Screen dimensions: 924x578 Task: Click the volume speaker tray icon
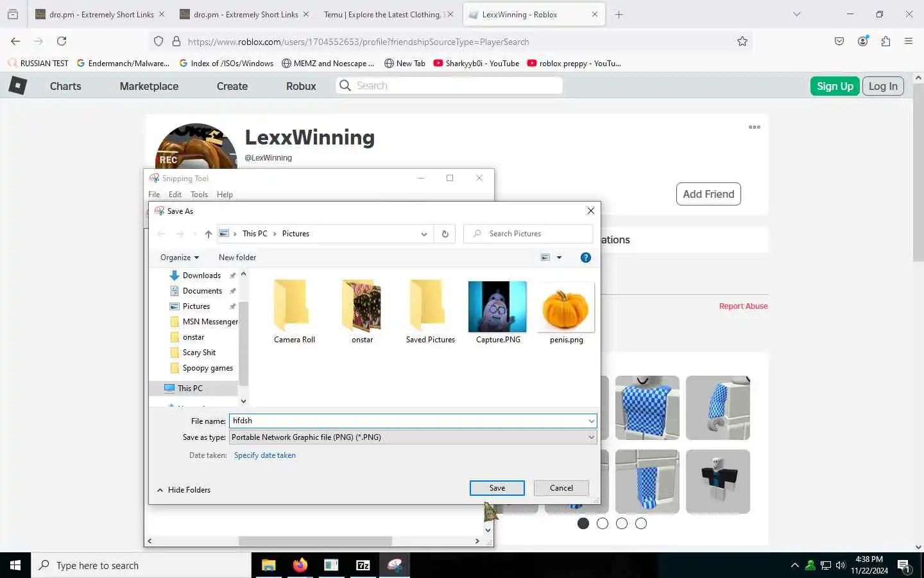(841, 565)
